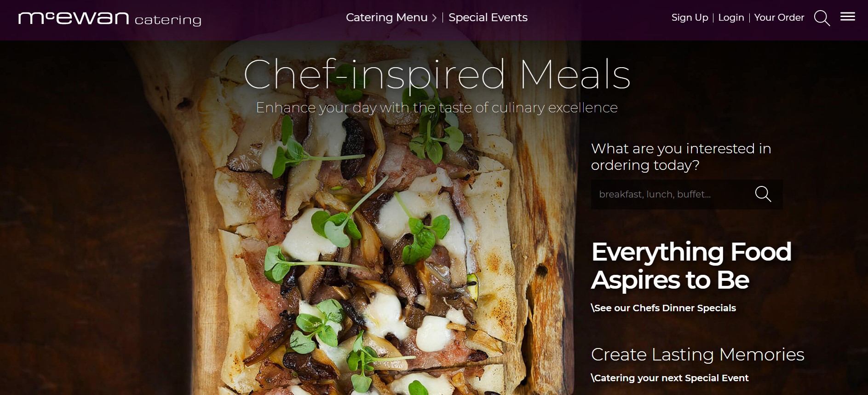Click the search icon in order field
868x395 pixels.
[763, 194]
